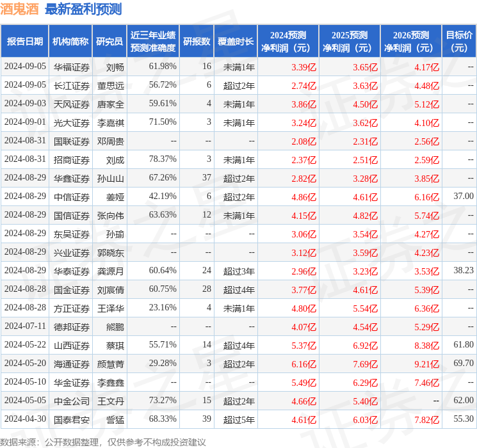Click the 中金公司 institution cell

tap(72, 401)
